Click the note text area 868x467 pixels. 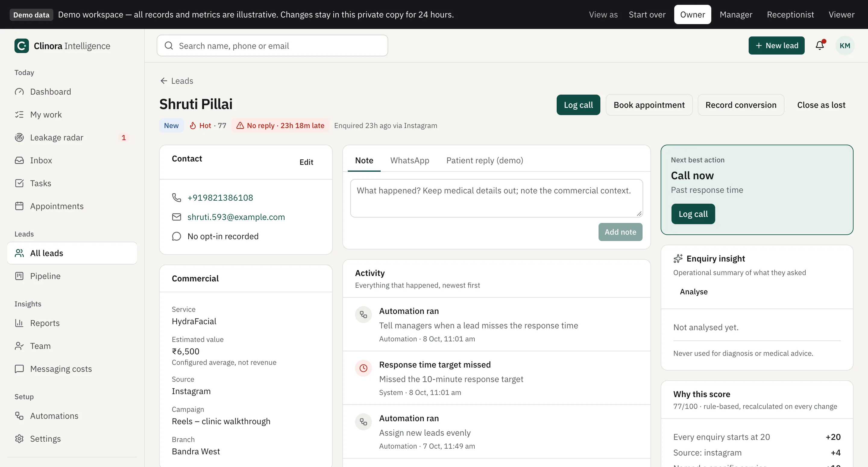(x=496, y=198)
